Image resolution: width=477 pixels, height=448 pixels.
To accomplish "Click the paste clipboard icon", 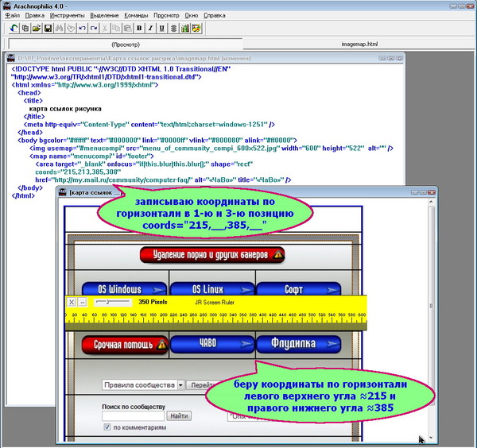I will pos(128,29).
